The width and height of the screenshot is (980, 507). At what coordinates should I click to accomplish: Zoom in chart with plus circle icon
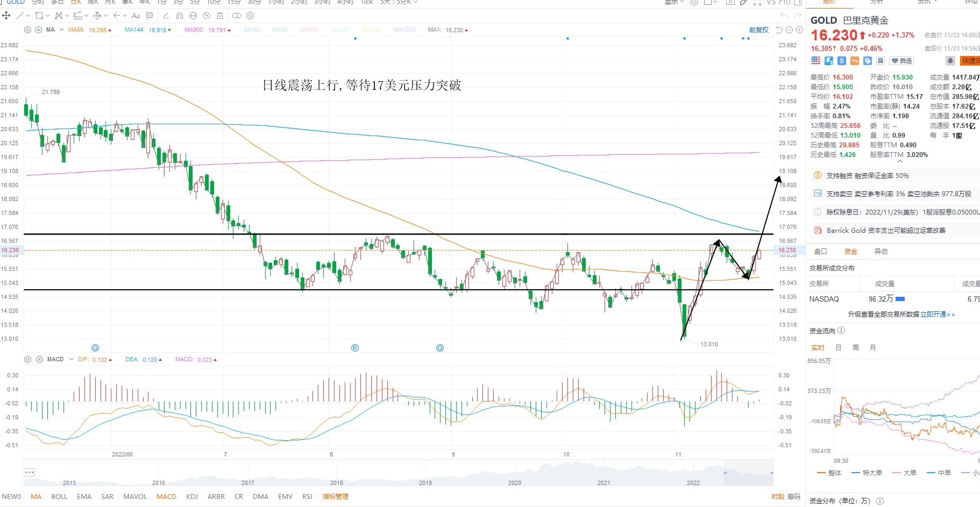(799, 30)
